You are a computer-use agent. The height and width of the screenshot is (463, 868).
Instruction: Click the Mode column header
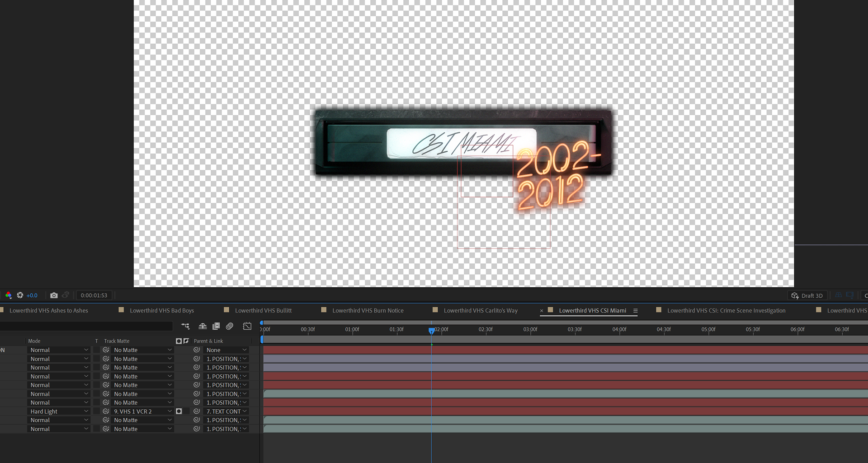[x=34, y=341]
